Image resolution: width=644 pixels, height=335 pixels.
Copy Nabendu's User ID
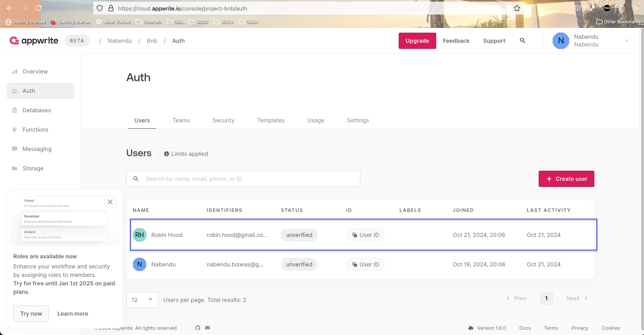[365, 264]
